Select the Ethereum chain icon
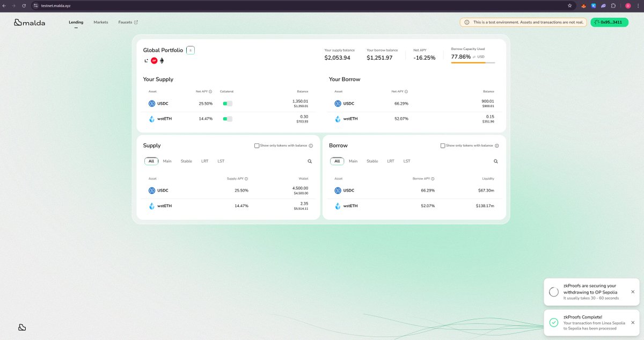This screenshot has width=644, height=340. click(162, 61)
